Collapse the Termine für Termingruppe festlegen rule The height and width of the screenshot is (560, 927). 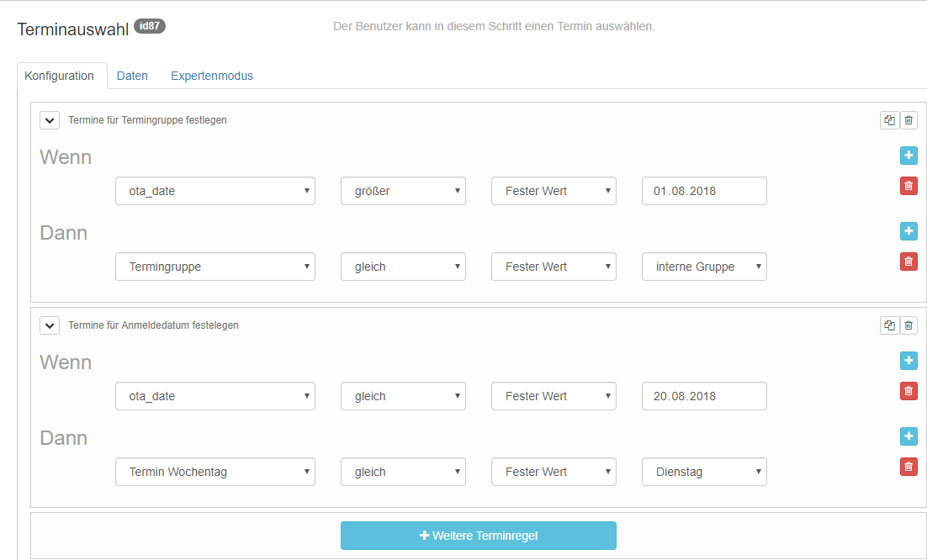tap(50, 120)
